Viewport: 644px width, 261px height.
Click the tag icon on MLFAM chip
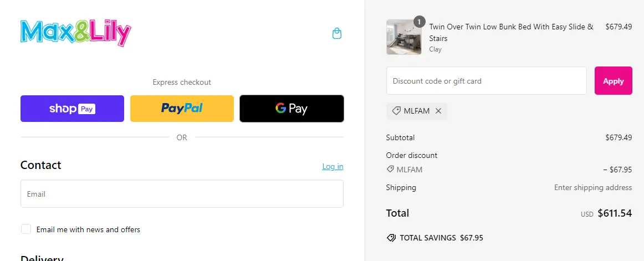(x=396, y=111)
